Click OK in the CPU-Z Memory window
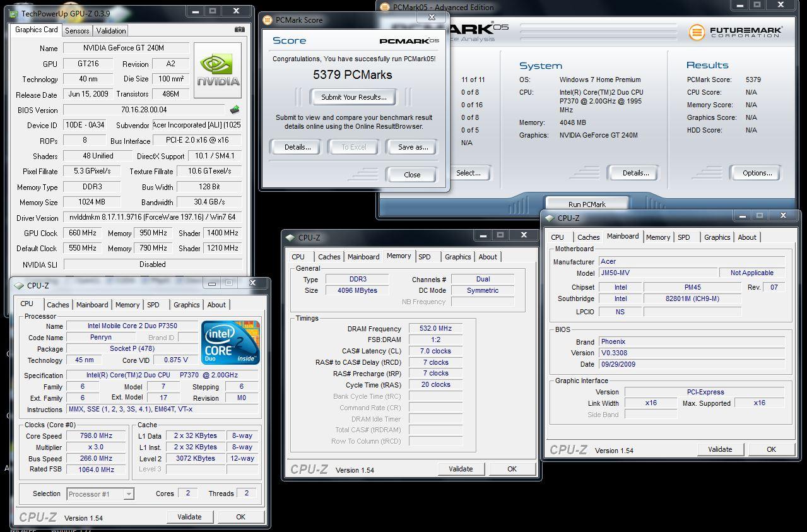Image resolution: width=807 pixels, height=532 pixels. pos(512,469)
